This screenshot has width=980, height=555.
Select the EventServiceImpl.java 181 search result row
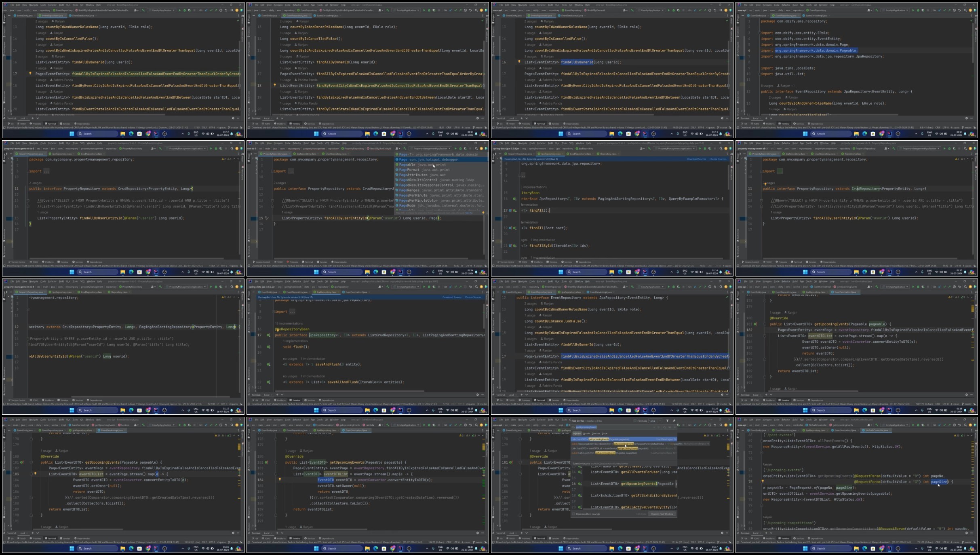pyautogui.click(x=624, y=453)
